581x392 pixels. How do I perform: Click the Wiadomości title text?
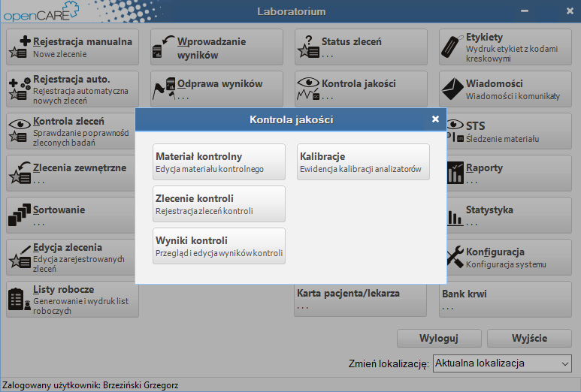(x=495, y=83)
